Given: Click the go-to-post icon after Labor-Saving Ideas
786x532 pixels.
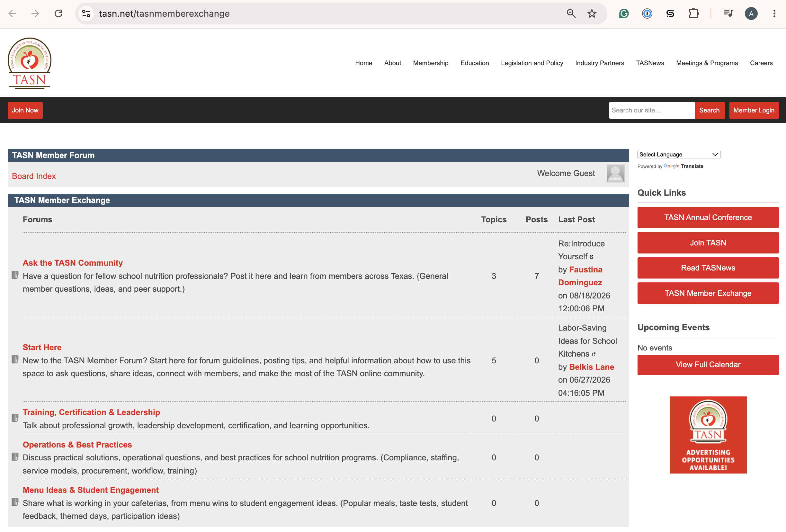Looking at the screenshot, I should click(x=594, y=354).
